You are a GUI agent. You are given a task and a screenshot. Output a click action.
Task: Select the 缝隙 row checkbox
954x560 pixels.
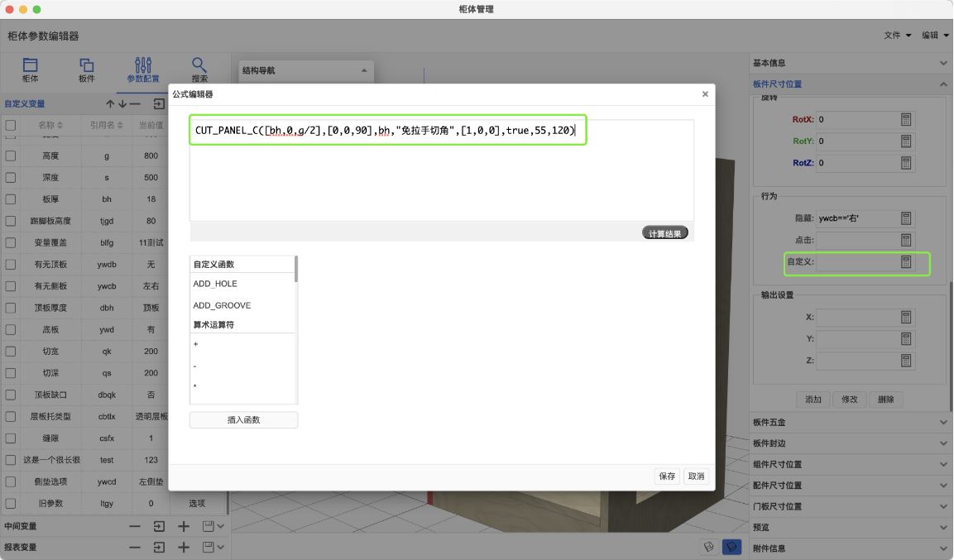click(x=11, y=438)
